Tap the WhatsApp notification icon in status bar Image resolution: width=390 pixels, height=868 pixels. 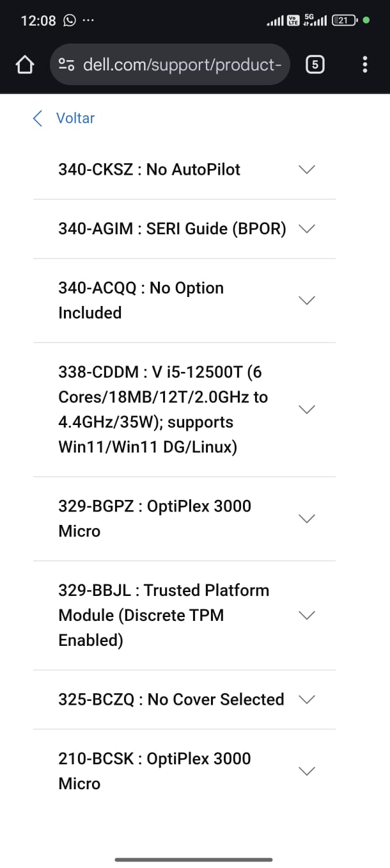69,20
